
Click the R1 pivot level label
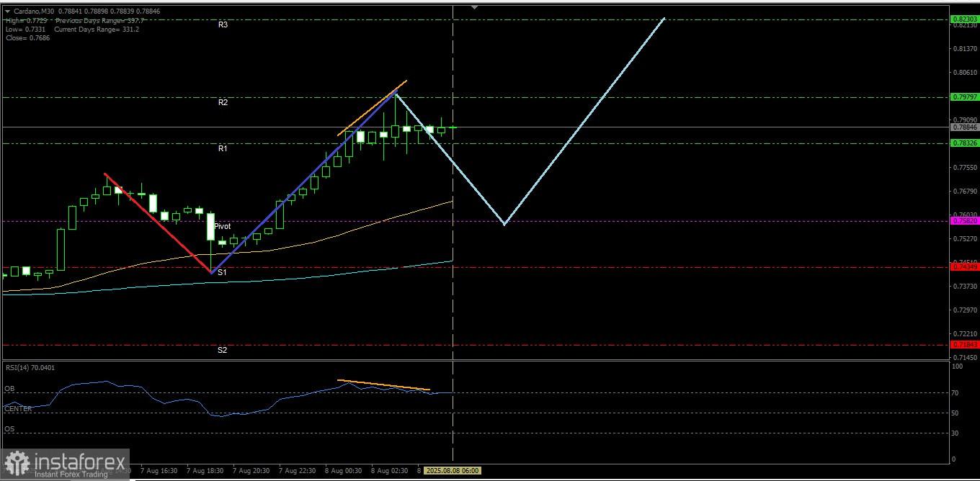[x=223, y=148]
